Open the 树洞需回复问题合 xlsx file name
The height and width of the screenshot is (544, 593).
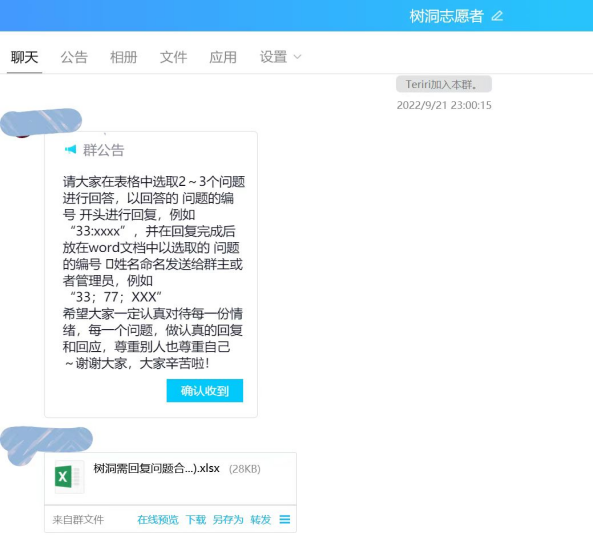tap(157, 468)
